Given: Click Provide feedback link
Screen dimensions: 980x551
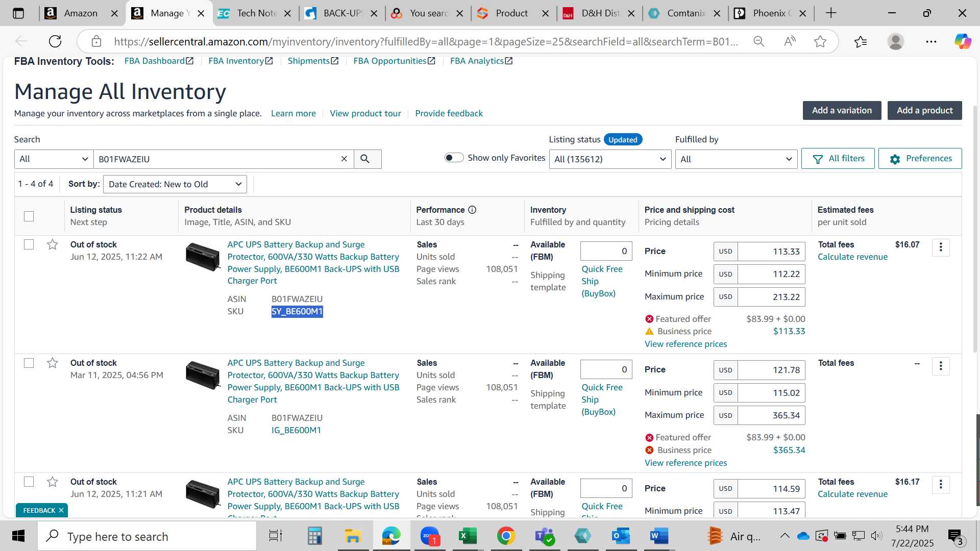Looking at the screenshot, I should [449, 113].
